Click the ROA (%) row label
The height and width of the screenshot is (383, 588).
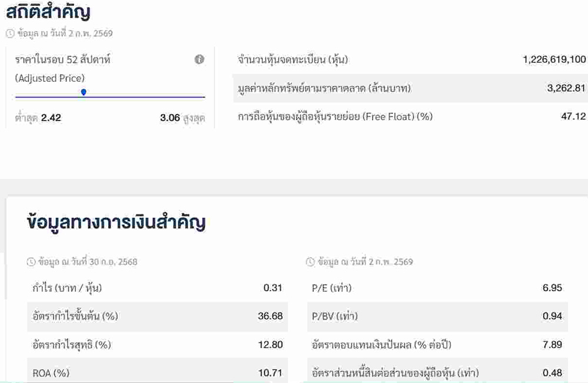(x=52, y=372)
